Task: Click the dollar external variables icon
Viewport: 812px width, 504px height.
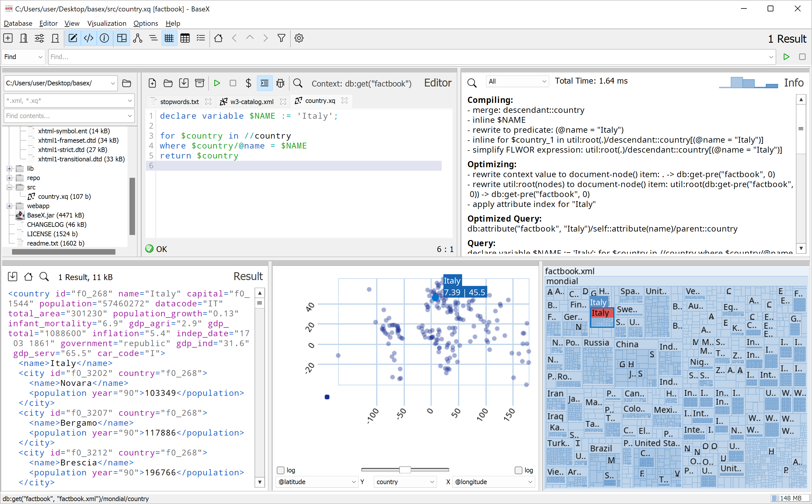Action: [248, 83]
